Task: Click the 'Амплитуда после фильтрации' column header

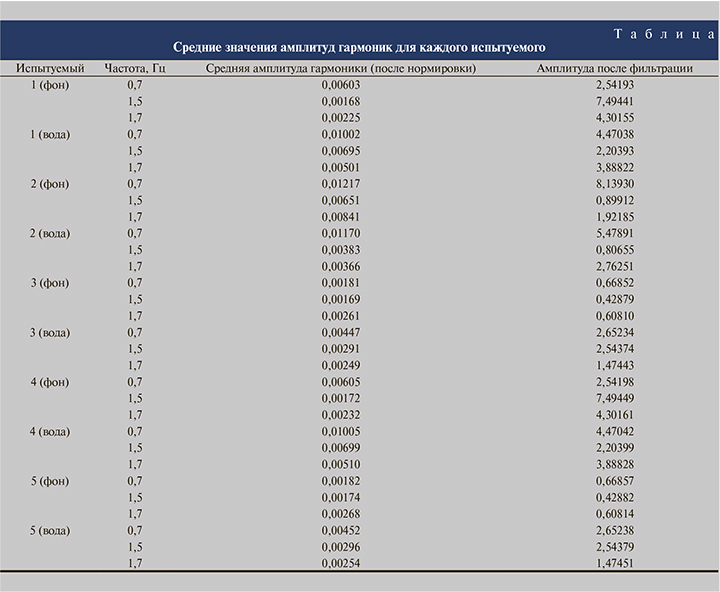Action: [615, 69]
